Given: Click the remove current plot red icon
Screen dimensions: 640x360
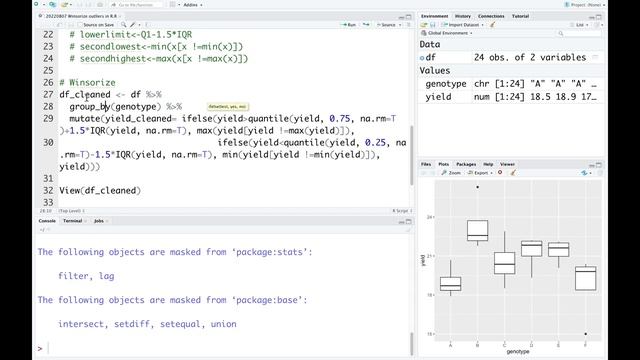Looking at the screenshot, I should [500, 173].
